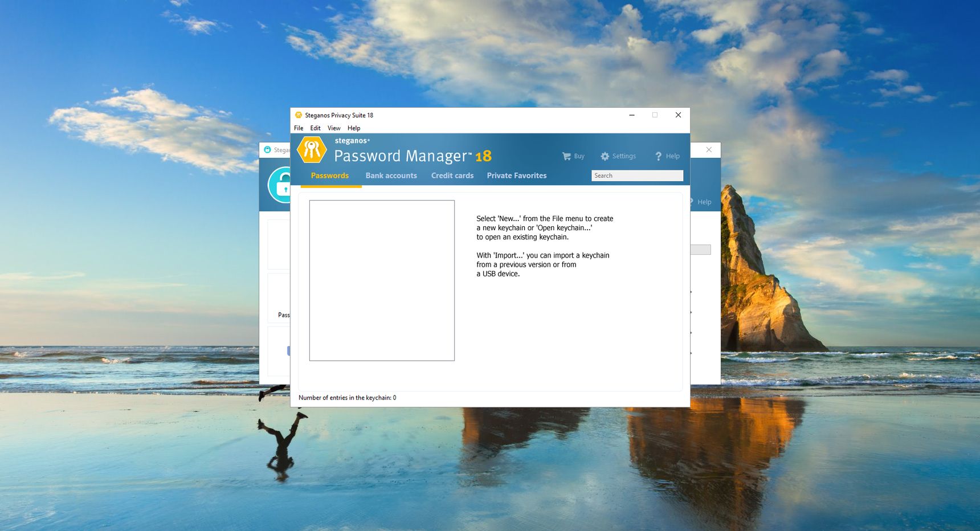
Task: Click the Steganos title bar app icon
Action: pyautogui.click(x=298, y=115)
